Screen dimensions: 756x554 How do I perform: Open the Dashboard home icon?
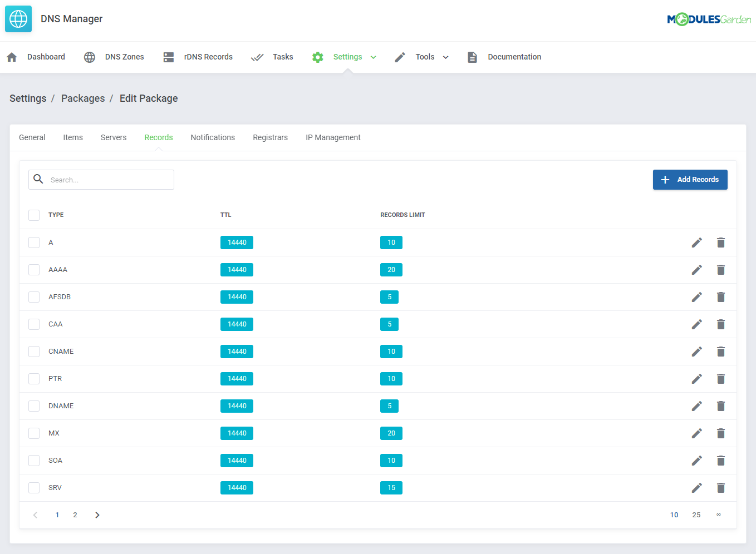(x=12, y=56)
